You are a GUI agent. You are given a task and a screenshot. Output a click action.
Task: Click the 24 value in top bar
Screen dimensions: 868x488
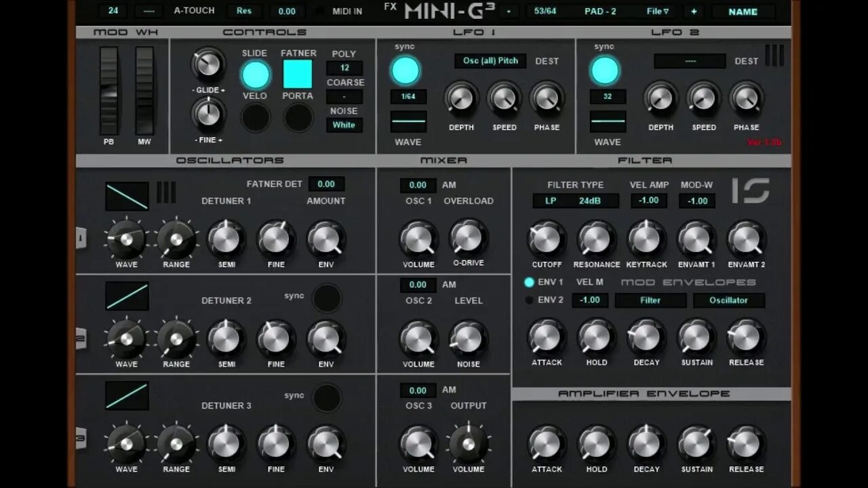pyautogui.click(x=113, y=11)
